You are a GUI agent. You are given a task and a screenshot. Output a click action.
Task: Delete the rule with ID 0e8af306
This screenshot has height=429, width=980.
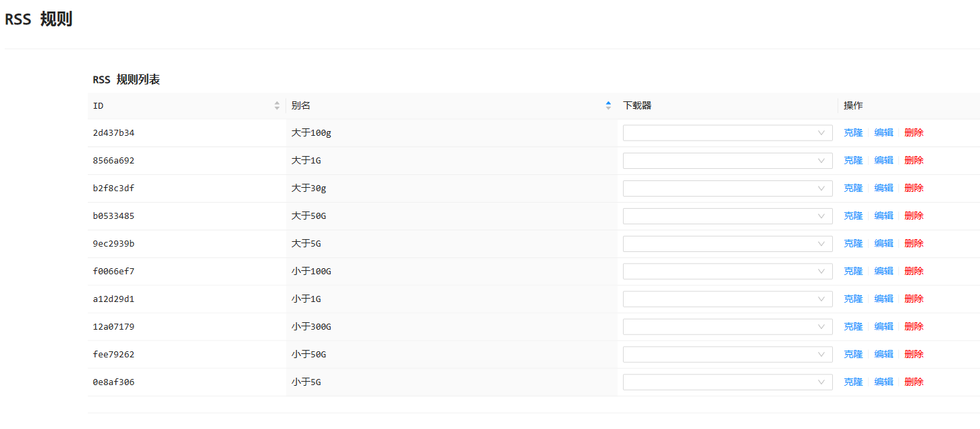[914, 382]
